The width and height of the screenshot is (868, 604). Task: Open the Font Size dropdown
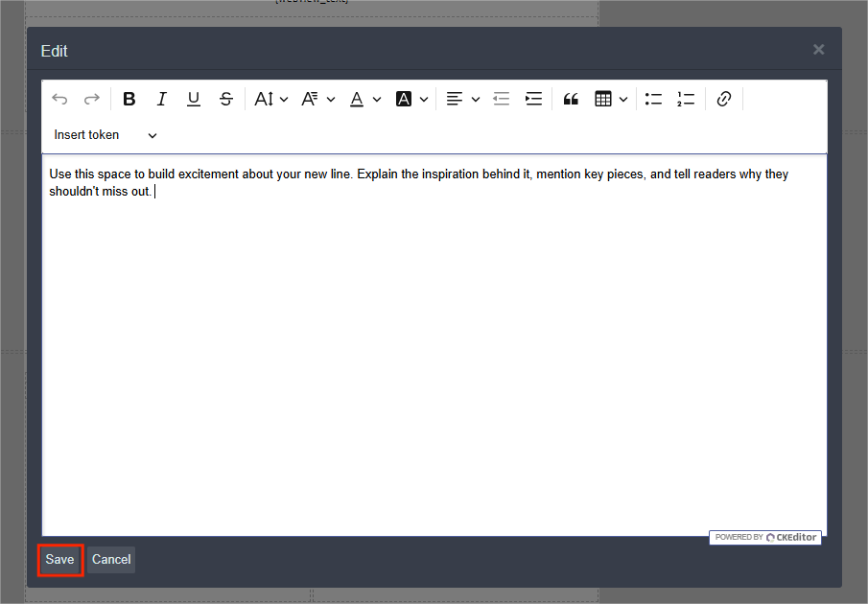tap(271, 99)
